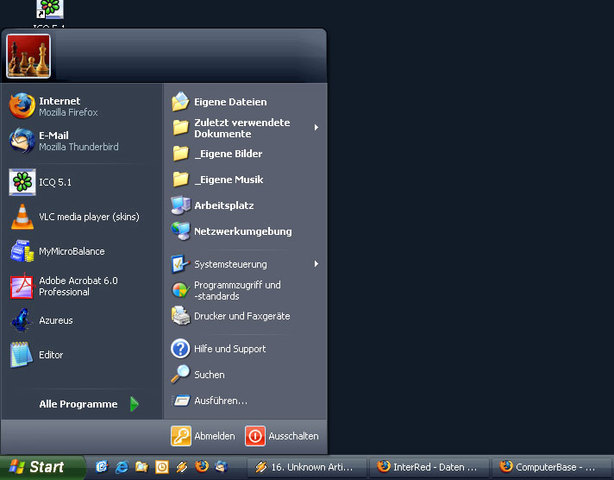Expand the Alle Programme green arrow
The width and height of the screenshot is (614, 480).
coord(134,404)
